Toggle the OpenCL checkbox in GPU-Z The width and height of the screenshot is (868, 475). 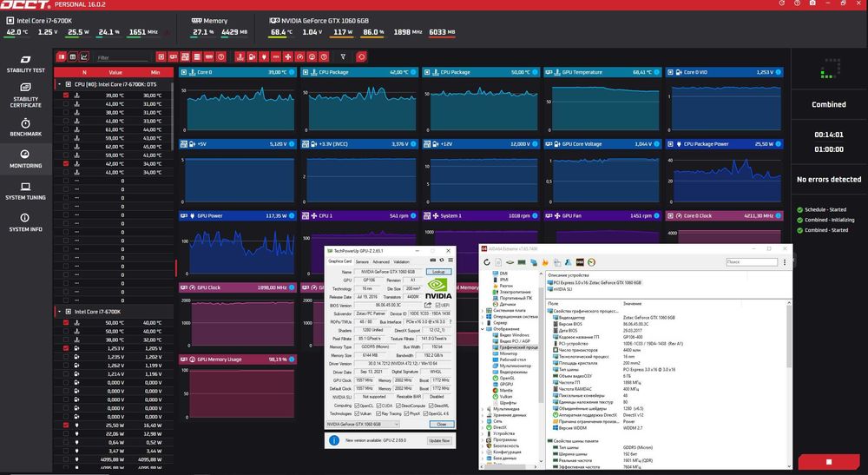[x=357, y=406]
